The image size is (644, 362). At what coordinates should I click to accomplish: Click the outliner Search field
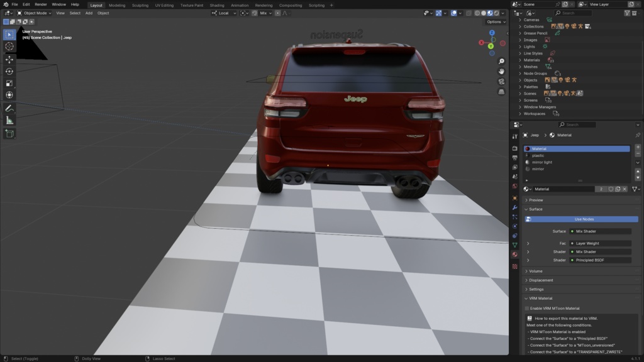574,13
